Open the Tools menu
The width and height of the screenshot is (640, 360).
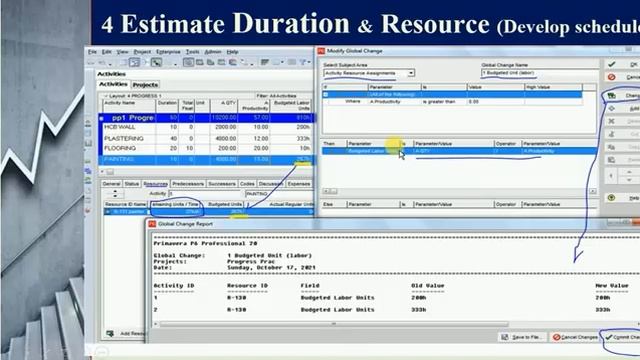point(192,52)
